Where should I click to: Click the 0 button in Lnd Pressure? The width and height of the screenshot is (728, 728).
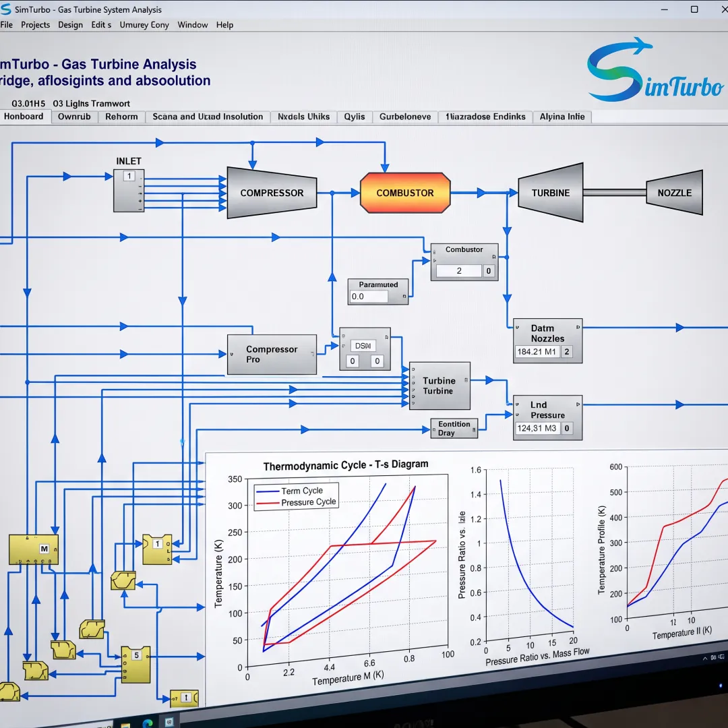[x=566, y=428]
